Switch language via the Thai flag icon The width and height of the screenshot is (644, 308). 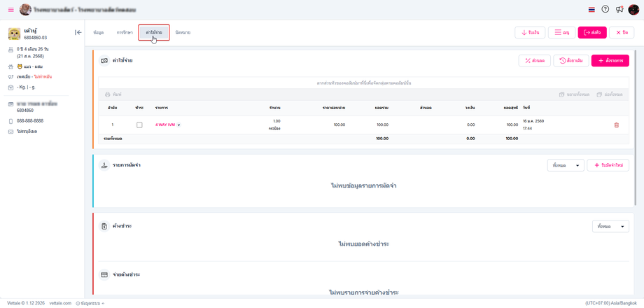pos(591,9)
